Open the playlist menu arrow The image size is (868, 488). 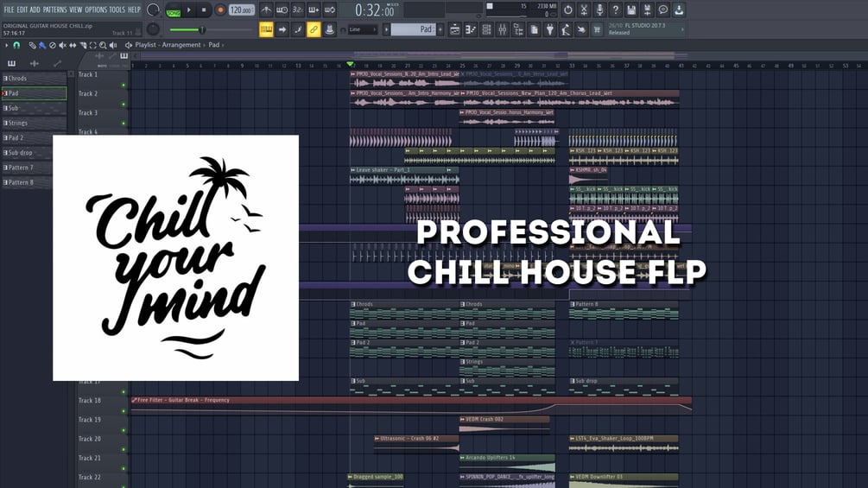[6, 45]
